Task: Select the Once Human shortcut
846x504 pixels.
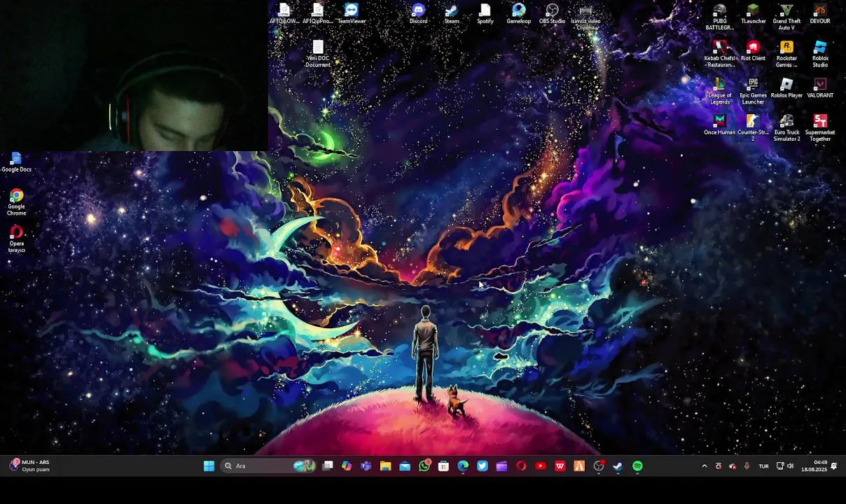Action: click(720, 125)
